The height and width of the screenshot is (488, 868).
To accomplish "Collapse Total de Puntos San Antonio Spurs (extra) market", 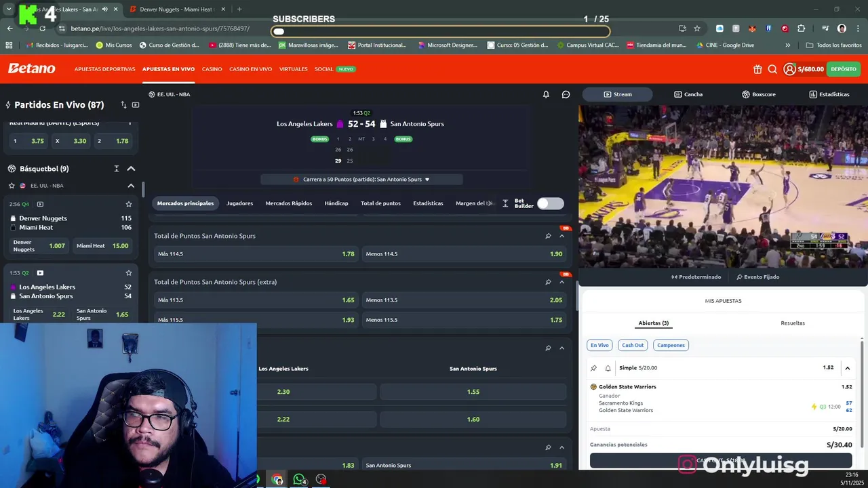I will (561, 282).
